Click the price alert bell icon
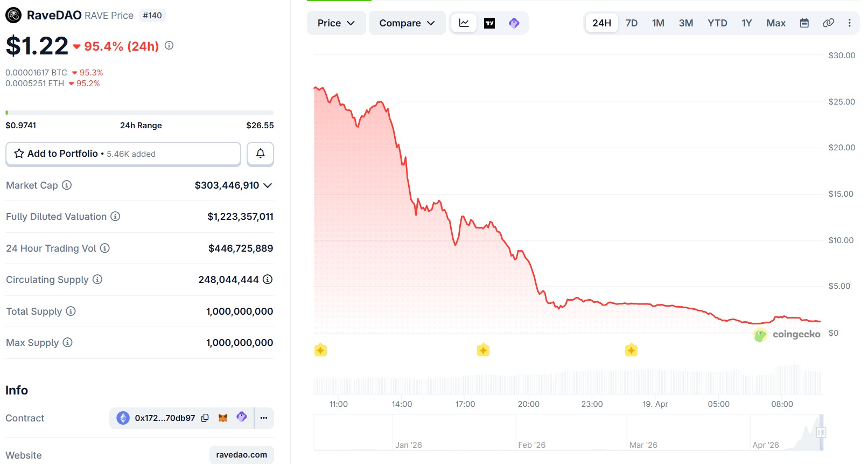Viewport: 868px width, 464px height. pos(260,154)
